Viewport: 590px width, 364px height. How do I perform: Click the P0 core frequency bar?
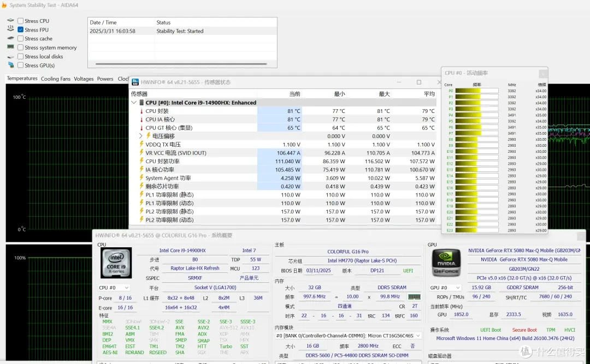point(477,91)
